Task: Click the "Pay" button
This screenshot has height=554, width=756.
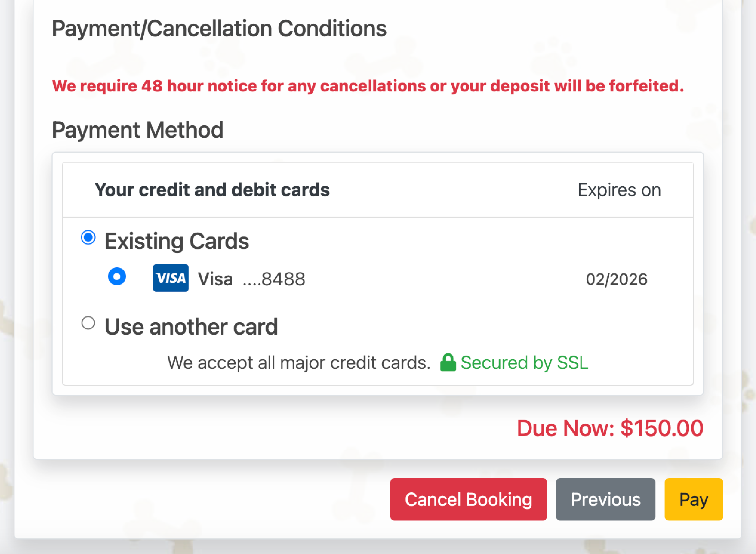Action: [x=693, y=499]
